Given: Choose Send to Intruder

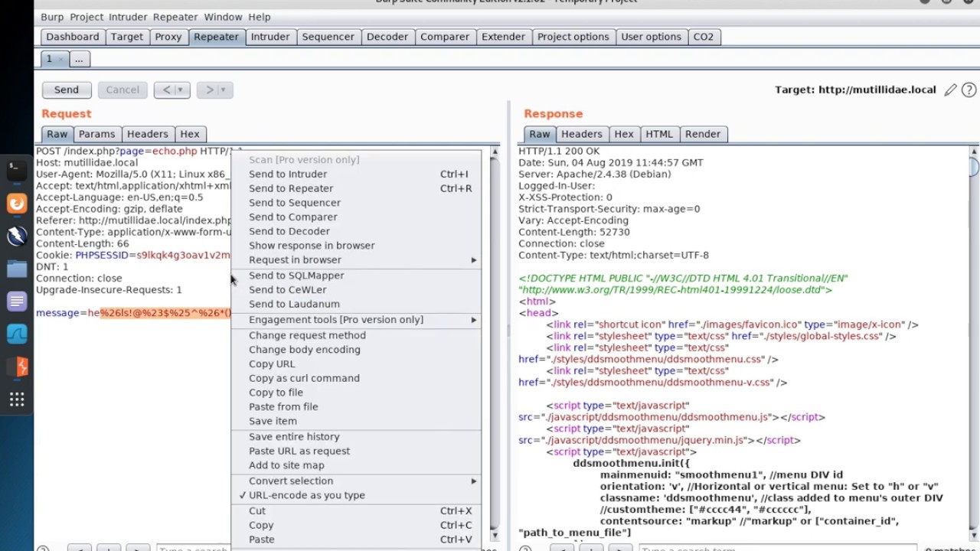Looking at the screenshot, I should tap(357, 174).
